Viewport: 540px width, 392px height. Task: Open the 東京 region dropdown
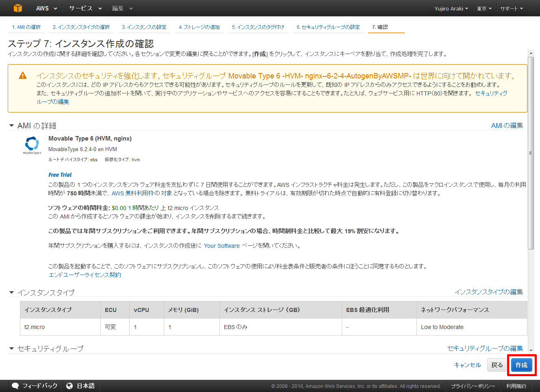tap(484, 9)
